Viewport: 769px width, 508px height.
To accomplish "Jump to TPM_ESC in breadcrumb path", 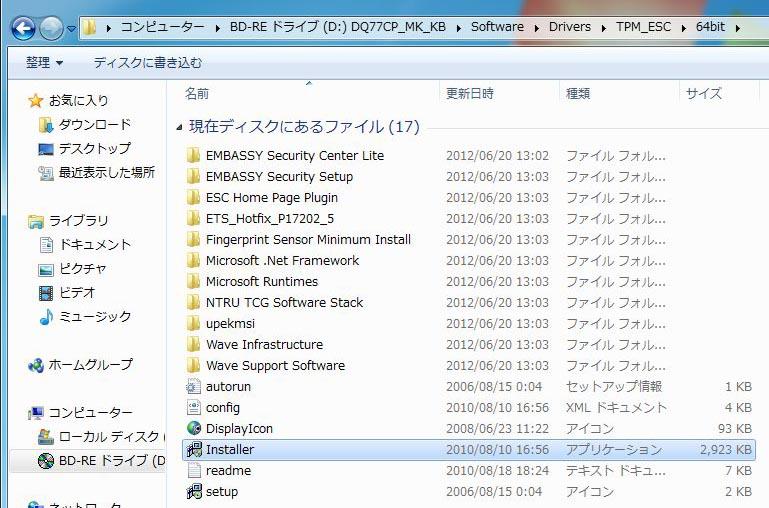I will tap(643, 27).
